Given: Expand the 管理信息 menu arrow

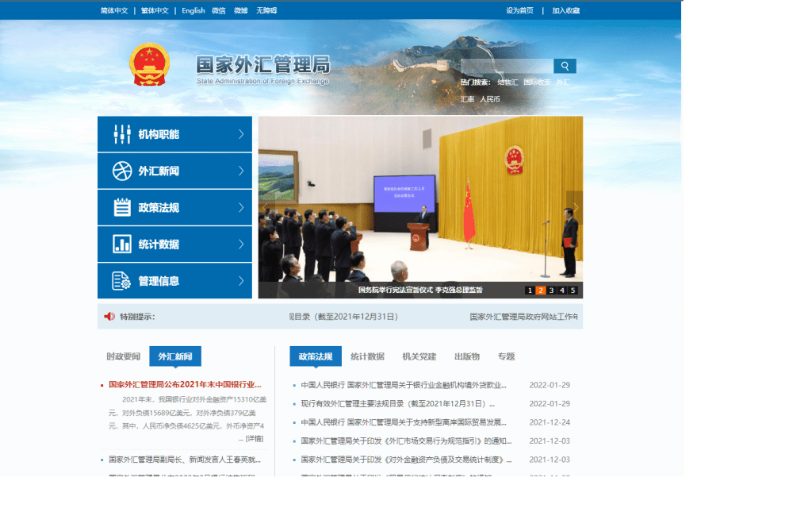Looking at the screenshot, I should coord(241,281).
